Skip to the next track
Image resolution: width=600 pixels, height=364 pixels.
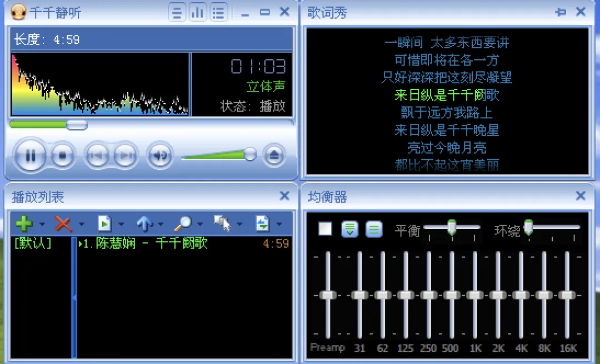(126, 155)
